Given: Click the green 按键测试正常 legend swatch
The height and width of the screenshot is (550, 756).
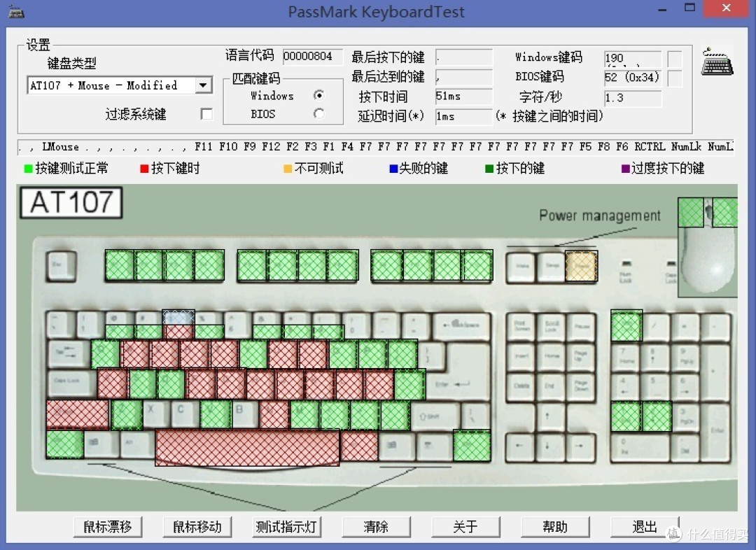Looking at the screenshot, I should pyautogui.click(x=28, y=168).
